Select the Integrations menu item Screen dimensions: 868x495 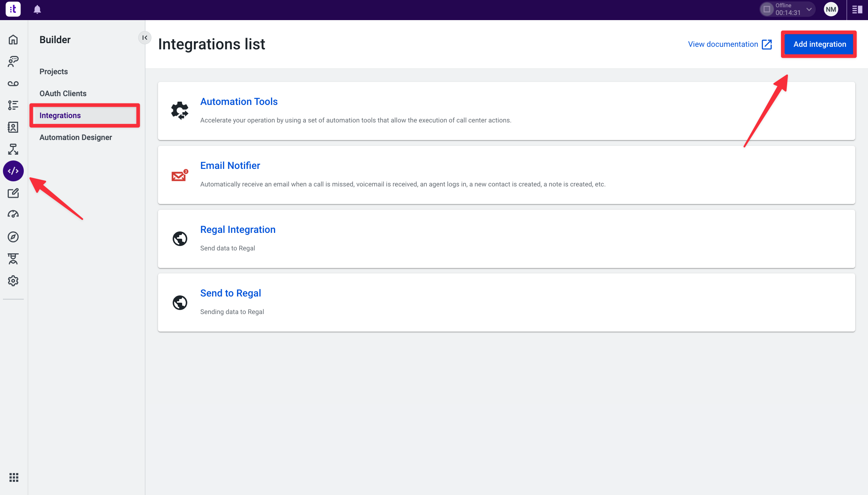tap(84, 116)
